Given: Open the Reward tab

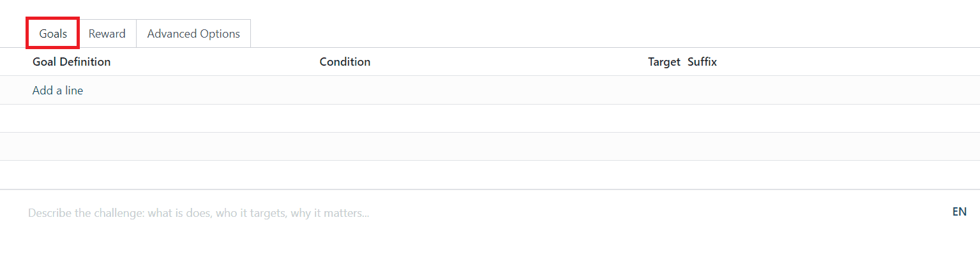Looking at the screenshot, I should click(x=107, y=34).
